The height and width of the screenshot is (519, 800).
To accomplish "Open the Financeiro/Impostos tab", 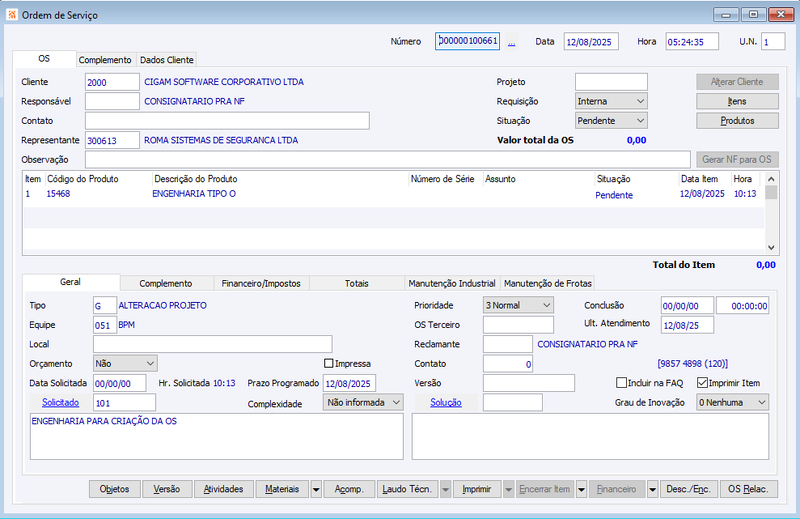I will [x=261, y=283].
